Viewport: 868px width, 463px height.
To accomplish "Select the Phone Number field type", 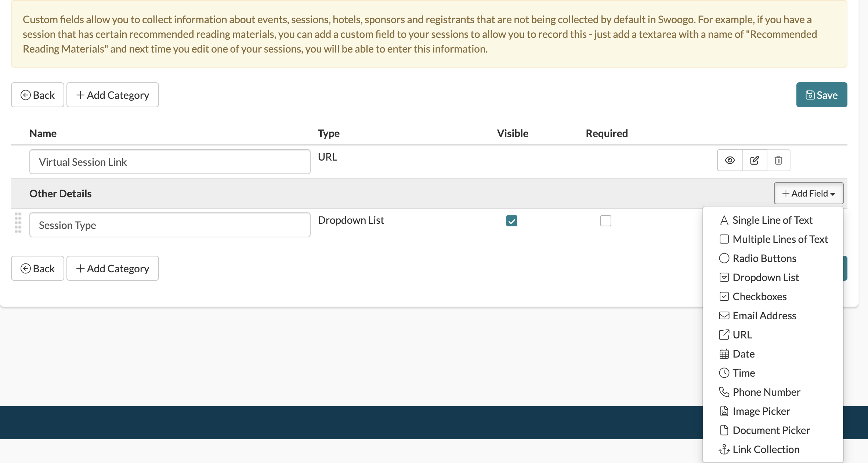I will (x=767, y=392).
